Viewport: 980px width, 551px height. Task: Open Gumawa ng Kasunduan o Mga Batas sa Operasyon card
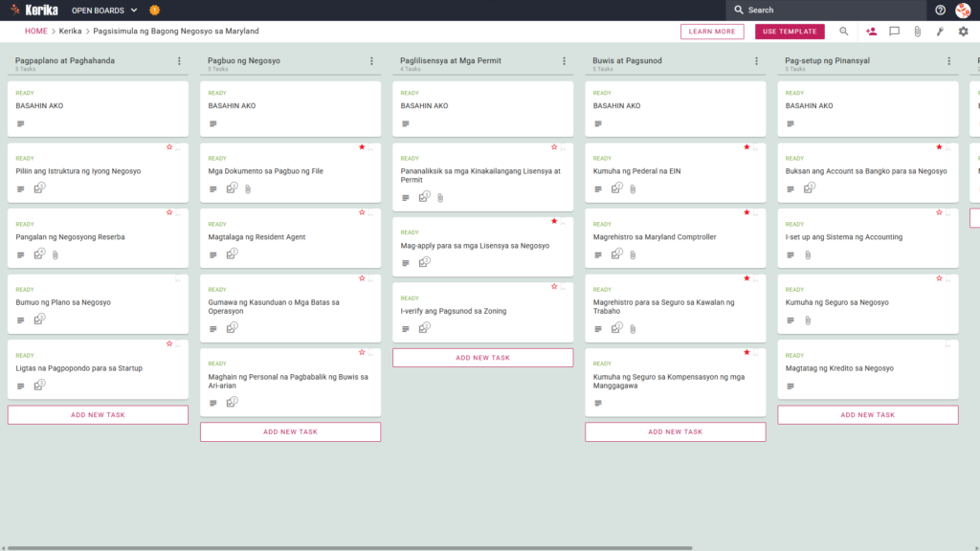291,309
